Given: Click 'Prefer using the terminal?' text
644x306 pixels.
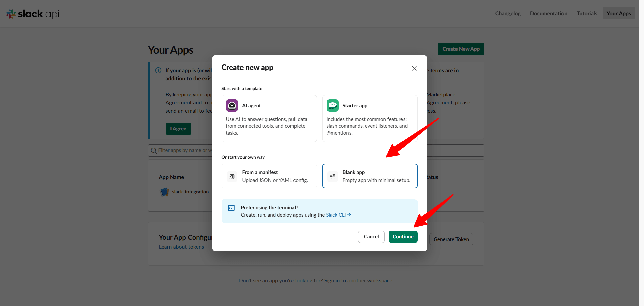Looking at the screenshot, I should point(269,208).
